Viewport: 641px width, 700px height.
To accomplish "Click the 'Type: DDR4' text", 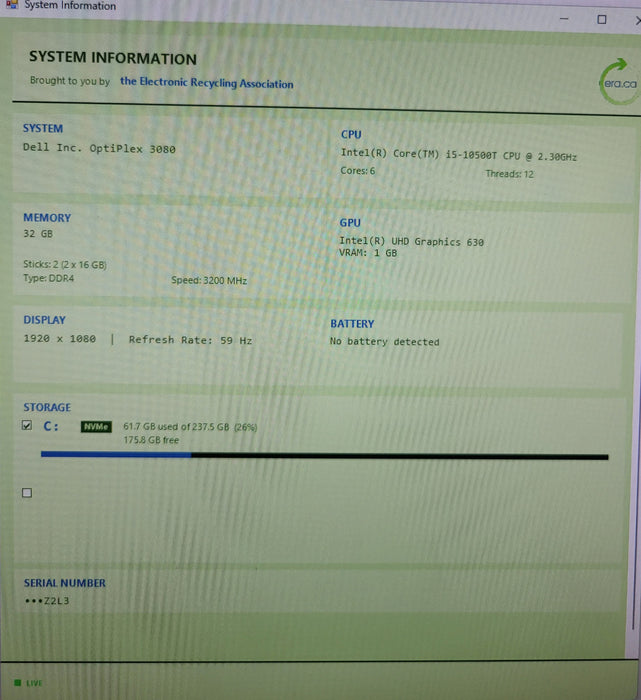I will point(49,278).
